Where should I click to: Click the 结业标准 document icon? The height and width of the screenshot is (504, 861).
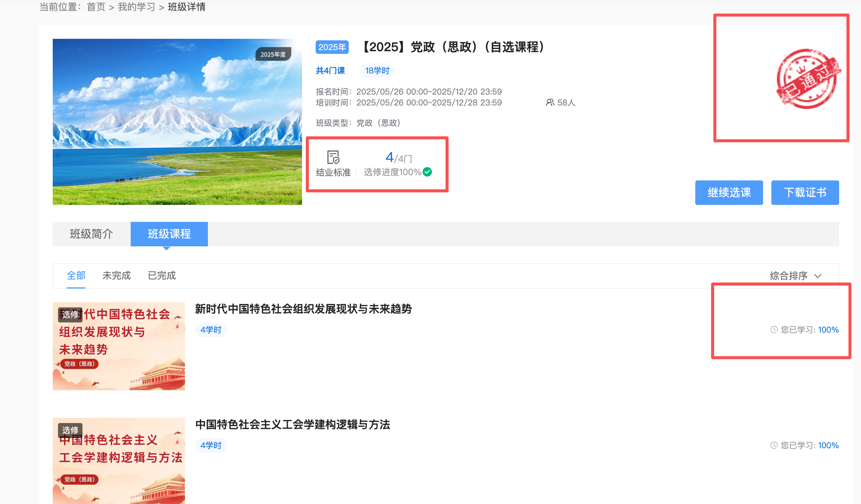tap(333, 157)
